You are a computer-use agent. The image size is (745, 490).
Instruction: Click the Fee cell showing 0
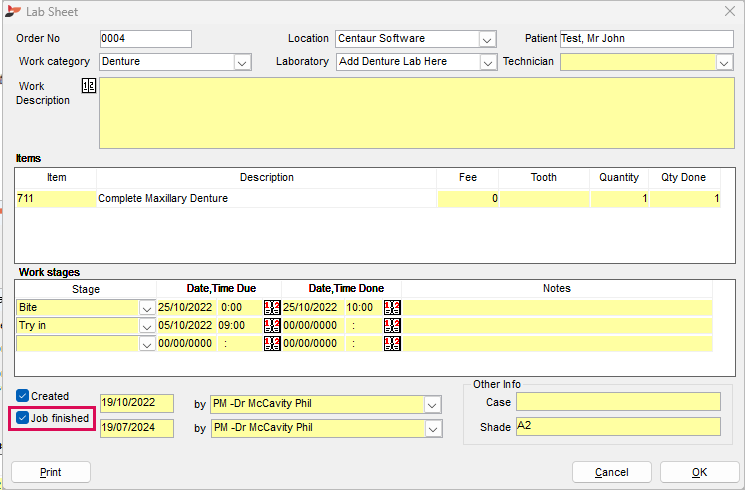[468, 198]
